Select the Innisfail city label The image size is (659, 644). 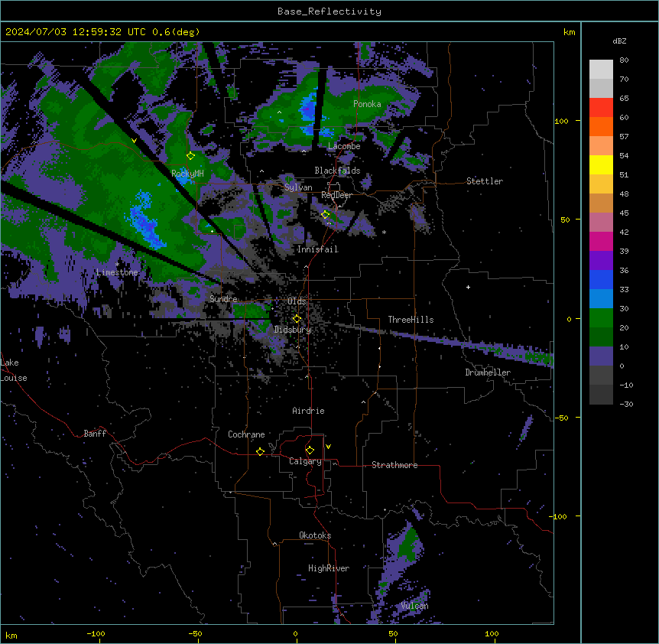(x=317, y=249)
